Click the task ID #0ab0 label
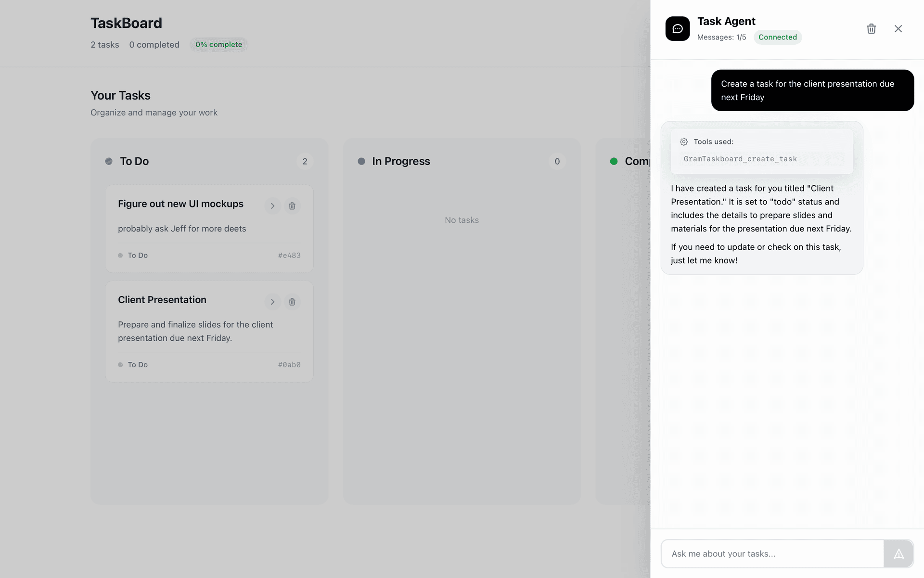Image resolution: width=924 pixels, height=578 pixels. click(289, 364)
